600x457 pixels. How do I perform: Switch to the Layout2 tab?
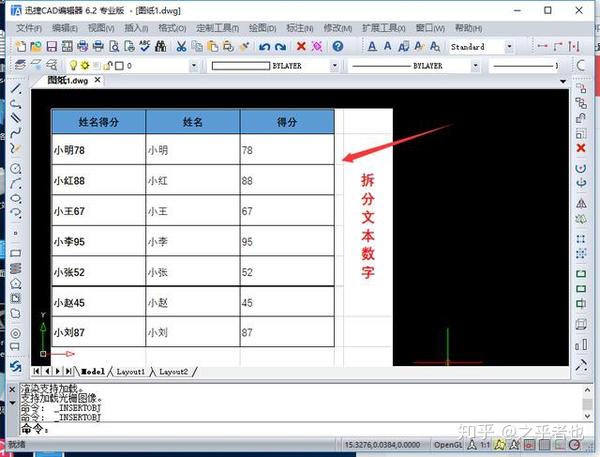(x=173, y=372)
